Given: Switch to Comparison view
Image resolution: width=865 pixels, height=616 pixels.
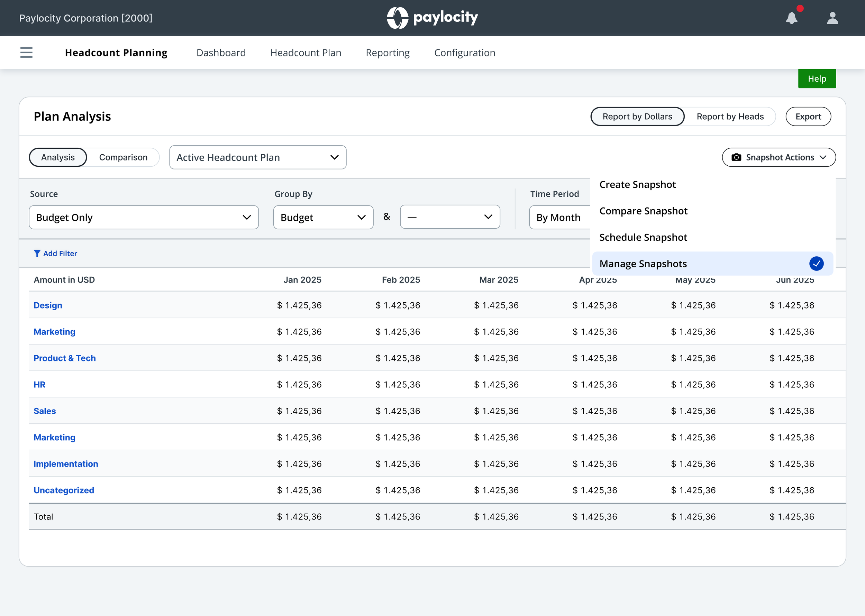Looking at the screenshot, I should pyautogui.click(x=123, y=157).
